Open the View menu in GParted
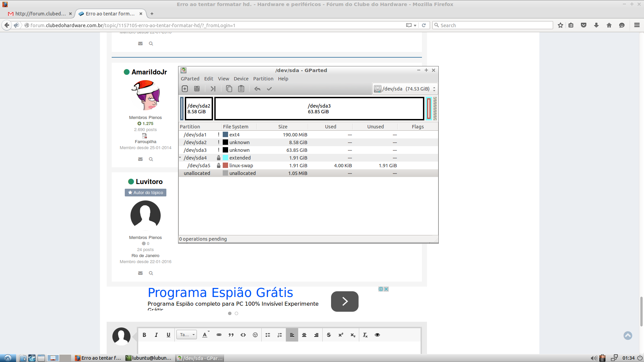This screenshot has height=362, width=644. (x=223, y=79)
